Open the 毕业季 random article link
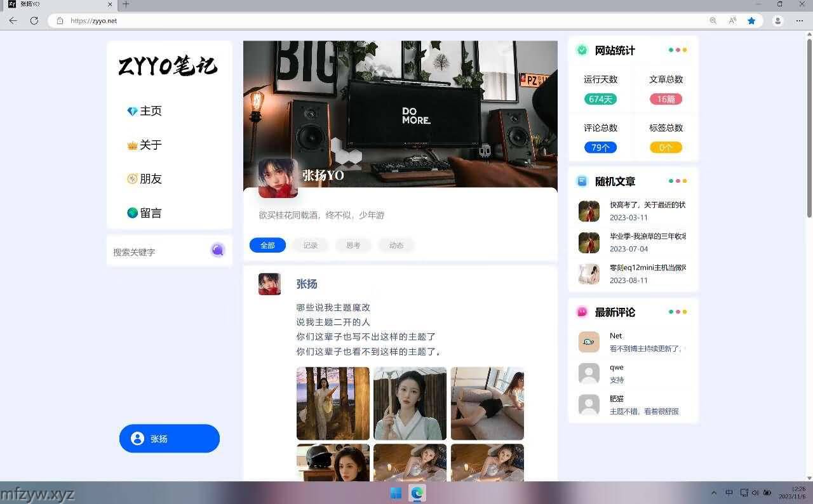 click(x=647, y=236)
